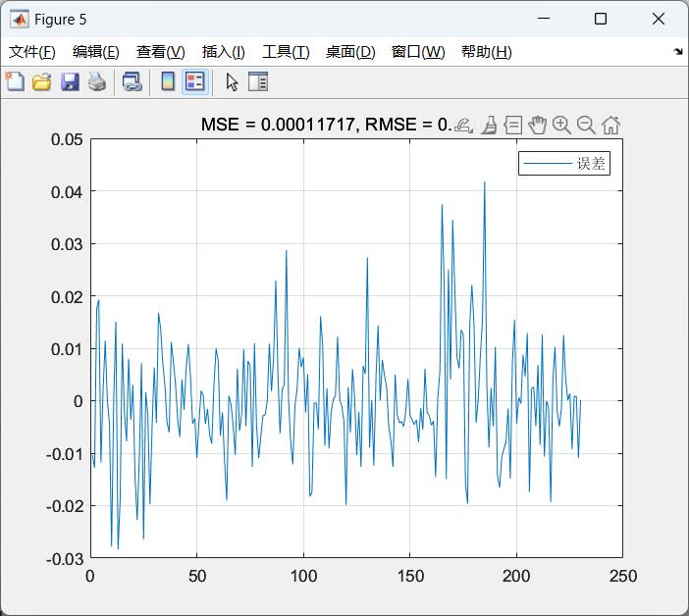Activate the Zoom In magnifier on the axes

coord(561,125)
